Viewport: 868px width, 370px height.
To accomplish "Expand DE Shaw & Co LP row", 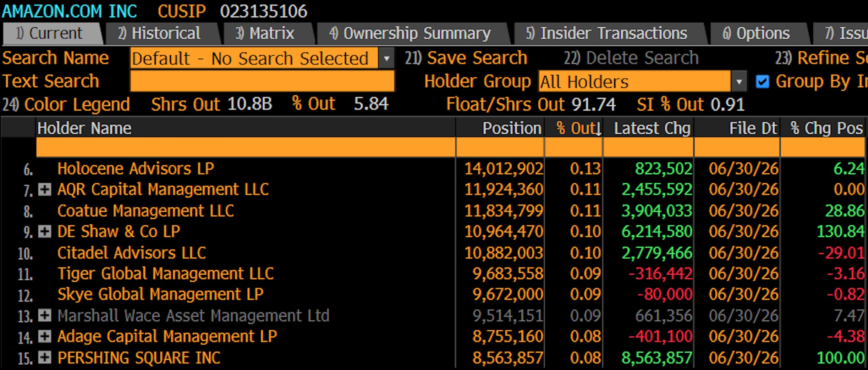I will pyautogui.click(x=45, y=231).
